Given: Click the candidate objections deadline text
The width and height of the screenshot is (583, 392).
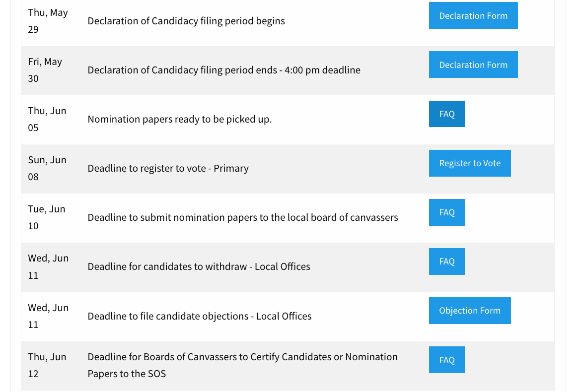Looking at the screenshot, I should (199, 316).
